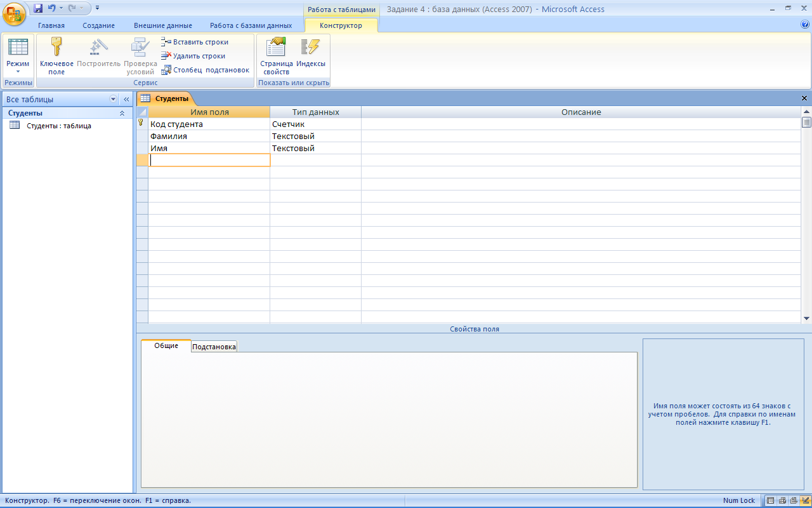Viewport: 812px width, 508px height.
Task: Click the empty active field name input
Action: (209, 161)
